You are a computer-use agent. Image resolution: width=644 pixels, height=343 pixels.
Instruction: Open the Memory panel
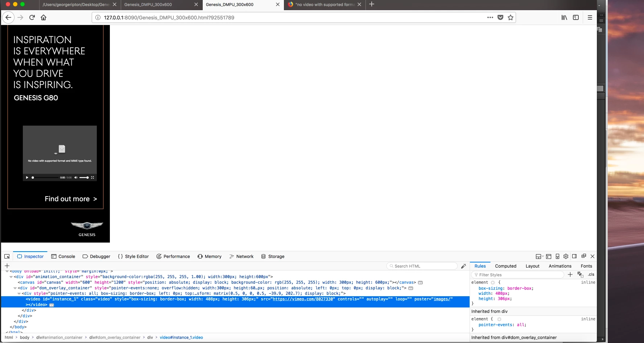coord(209,256)
